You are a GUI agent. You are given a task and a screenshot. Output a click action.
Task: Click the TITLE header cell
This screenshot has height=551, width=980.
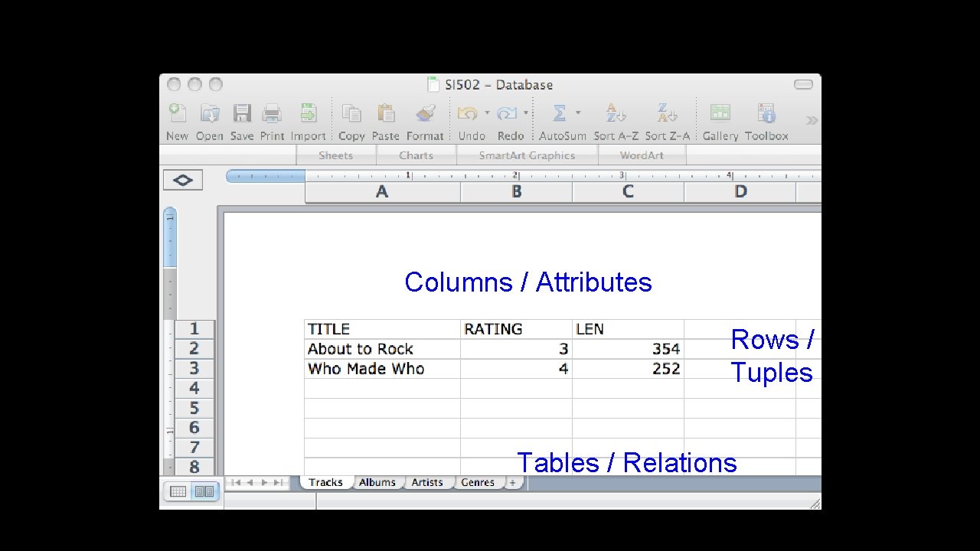coord(382,329)
